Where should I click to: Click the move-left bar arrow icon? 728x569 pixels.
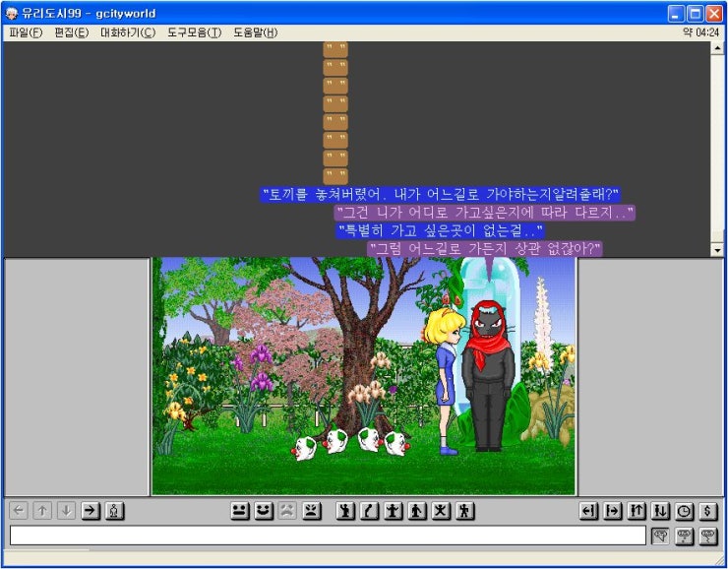coord(588,511)
